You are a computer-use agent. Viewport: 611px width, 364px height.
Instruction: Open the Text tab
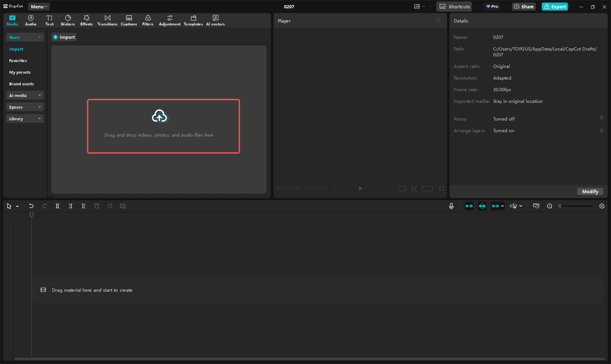point(50,21)
